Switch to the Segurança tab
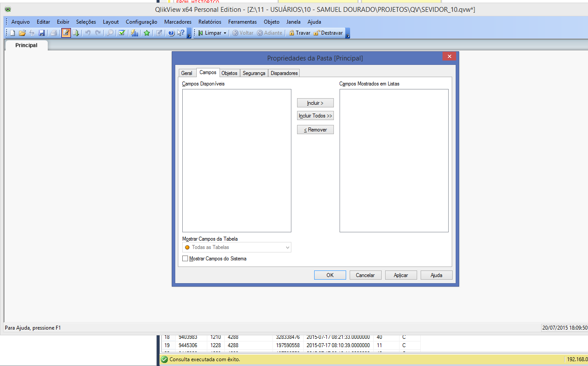Viewport: 588px width, 366px height. (x=254, y=73)
